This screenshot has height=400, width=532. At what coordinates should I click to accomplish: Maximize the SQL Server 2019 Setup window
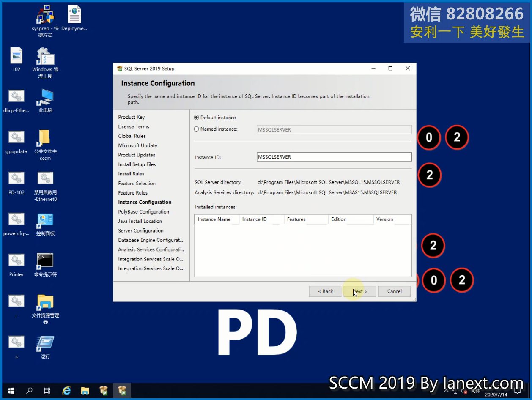[390, 68]
